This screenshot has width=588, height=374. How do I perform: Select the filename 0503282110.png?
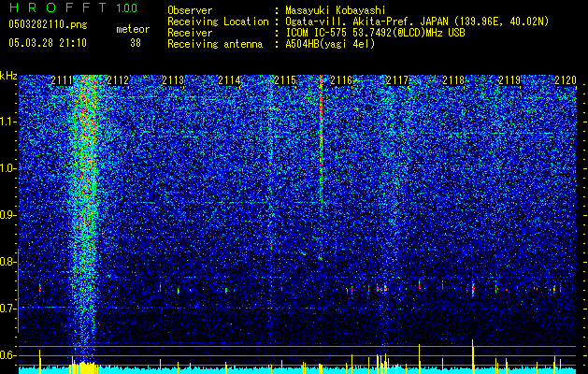[48, 24]
